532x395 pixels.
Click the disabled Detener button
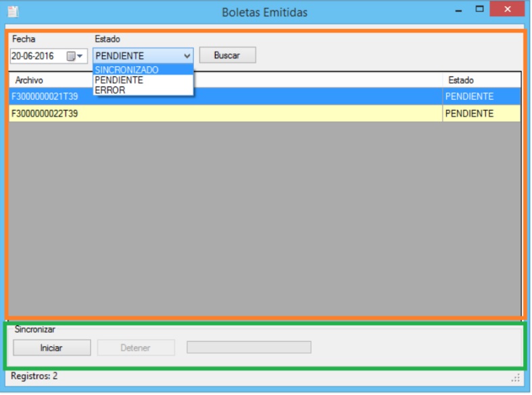point(136,348)
